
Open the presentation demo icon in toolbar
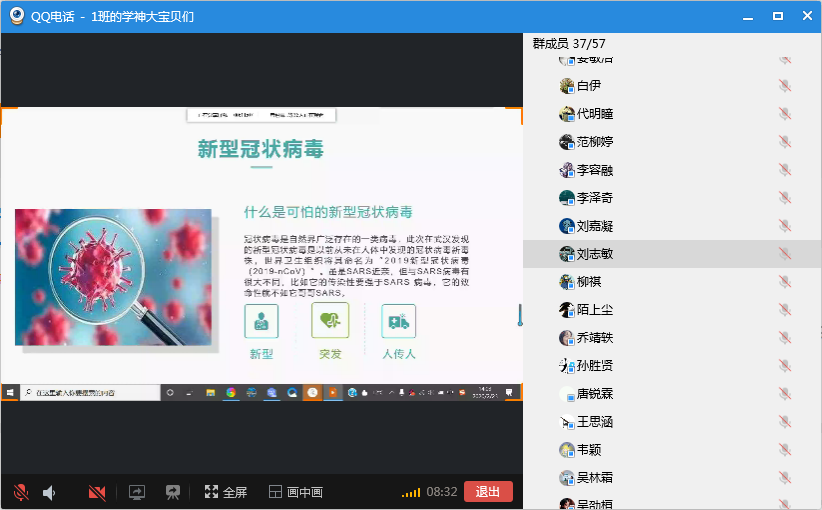point(173,492)
